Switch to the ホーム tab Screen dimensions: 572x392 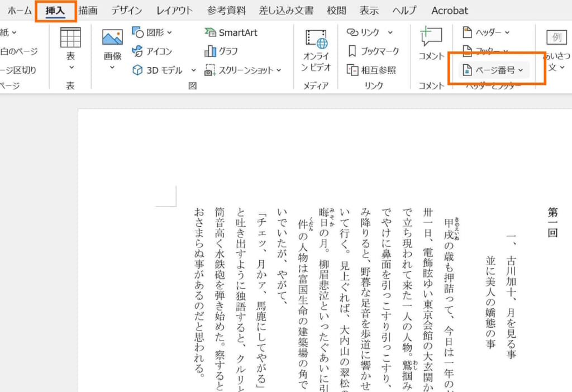click(x=20, y=11)
